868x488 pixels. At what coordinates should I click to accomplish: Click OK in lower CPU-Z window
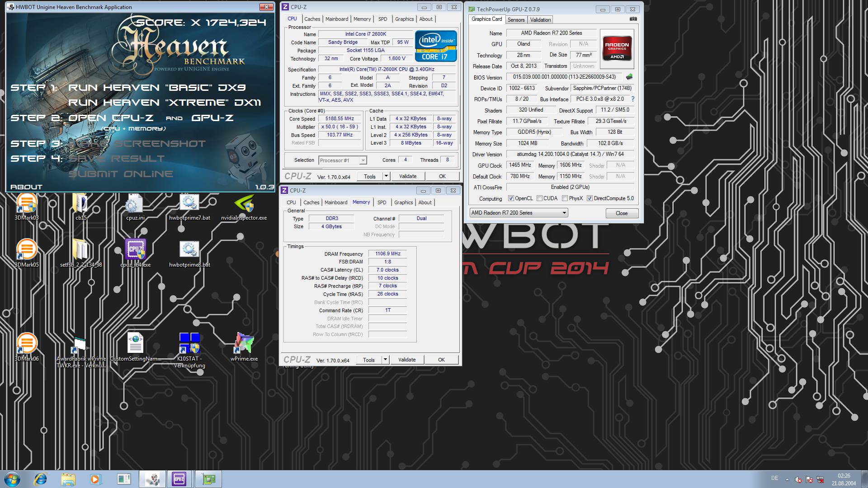(x=441, y=360)
